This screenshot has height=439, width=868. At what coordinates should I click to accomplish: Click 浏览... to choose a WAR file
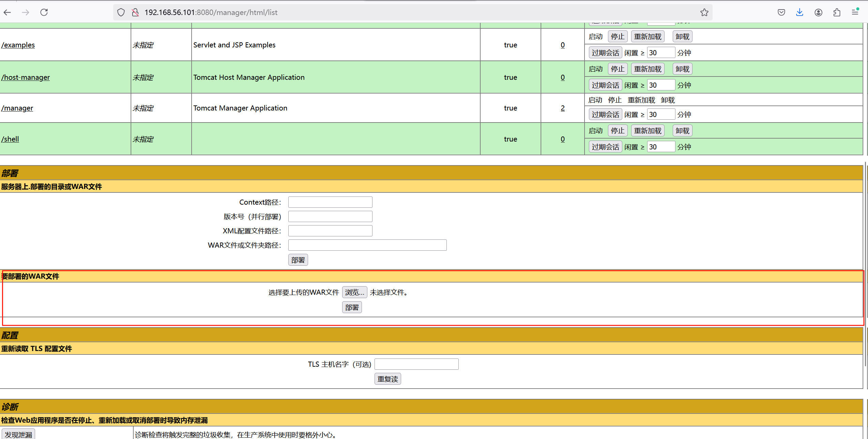pyautogui.click(x=354, y=292)
